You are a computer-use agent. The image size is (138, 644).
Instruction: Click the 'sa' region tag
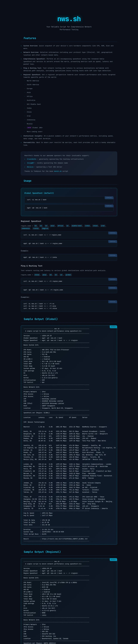tap(41, 226)
